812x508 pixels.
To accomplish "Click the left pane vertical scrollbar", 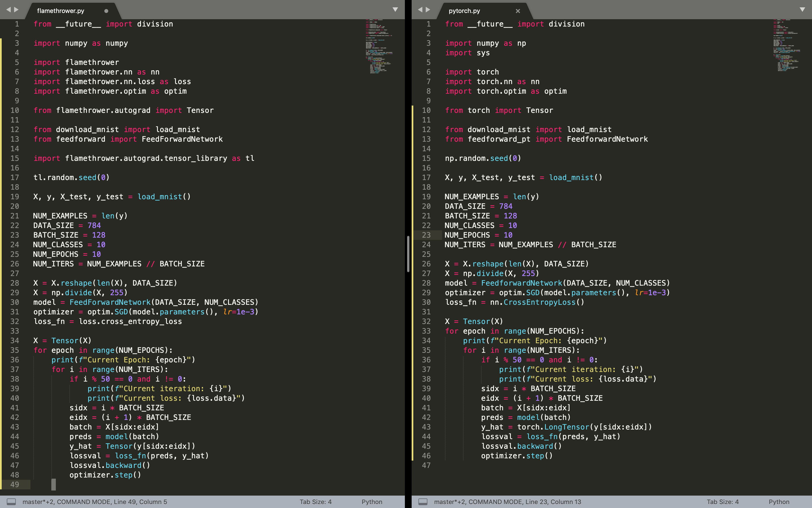I will [408, 254].
